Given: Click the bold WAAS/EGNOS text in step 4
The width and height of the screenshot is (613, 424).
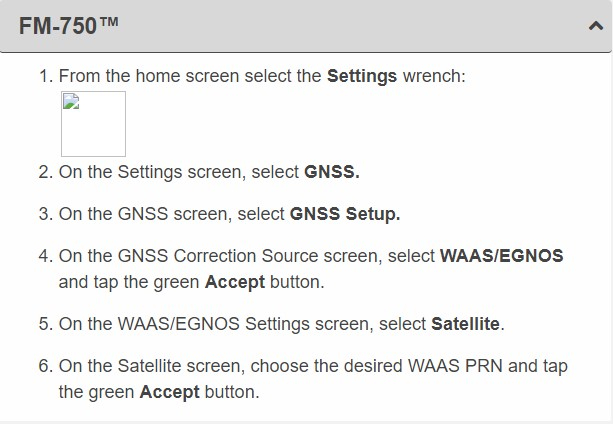Looking at the screenshot, I should [501, 256].
